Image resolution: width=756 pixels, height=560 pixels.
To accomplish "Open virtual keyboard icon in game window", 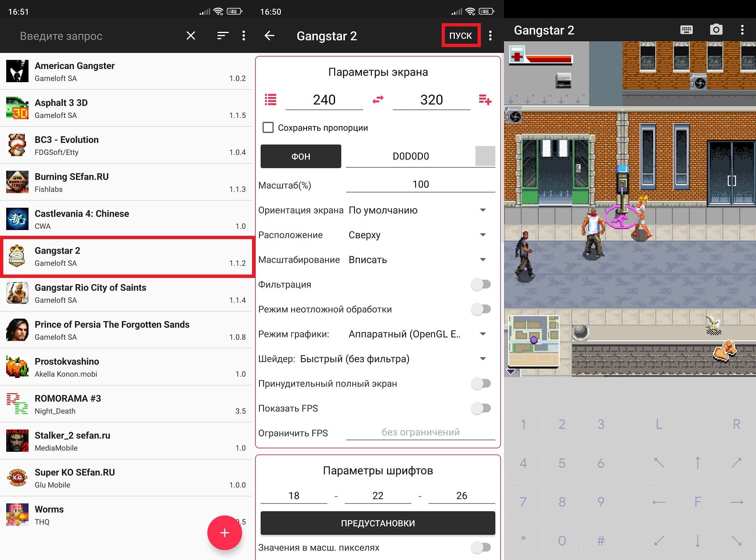I will click(x=687, y=30).
